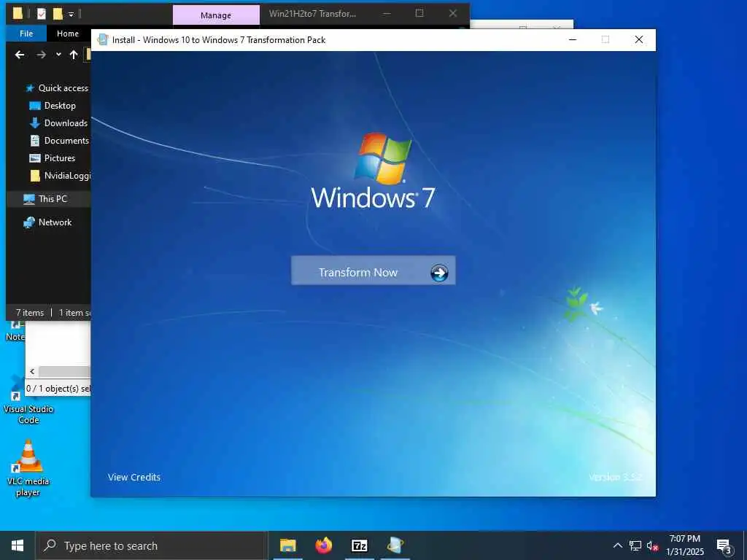
Task: Click Explorer's forward arrow
Action: [42, 55]
